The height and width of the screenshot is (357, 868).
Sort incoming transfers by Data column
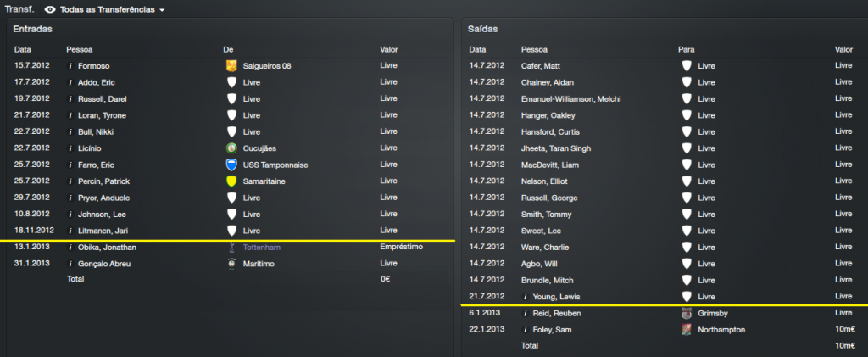tap(23, 49)
